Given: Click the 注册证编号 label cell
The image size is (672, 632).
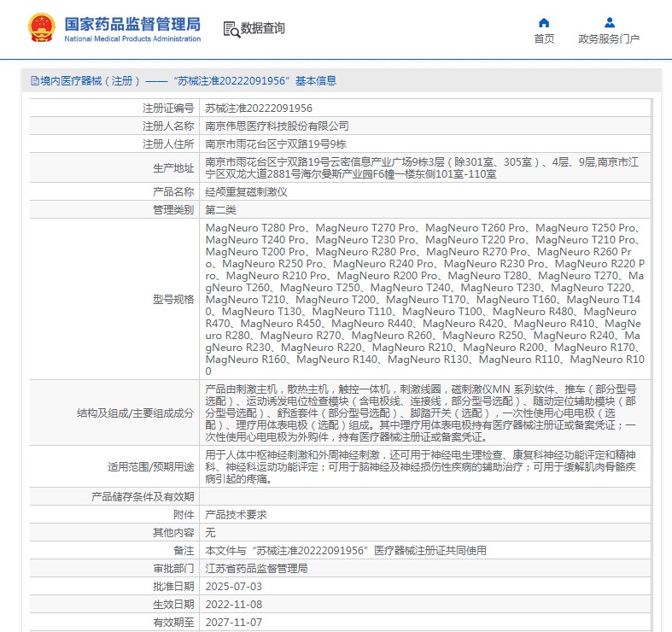Looking at the screenshot, I should pyautogui.click(x=114, y=108).
